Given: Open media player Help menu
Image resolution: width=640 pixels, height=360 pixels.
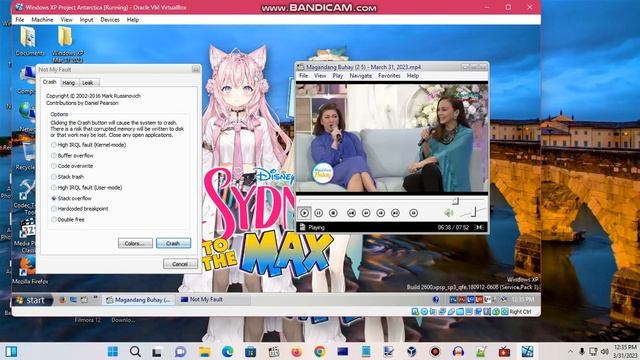Looking at the screenshot, I should pos(413,76).
